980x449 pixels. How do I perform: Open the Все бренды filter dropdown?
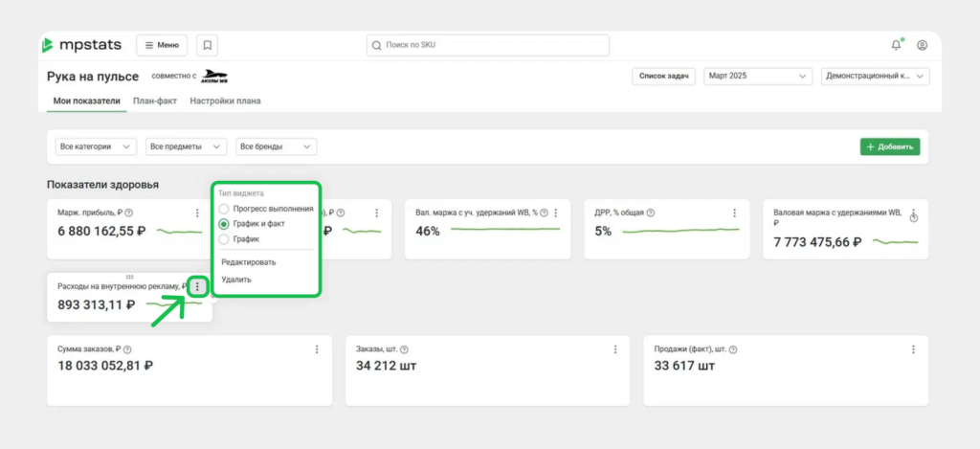point(276,146)
